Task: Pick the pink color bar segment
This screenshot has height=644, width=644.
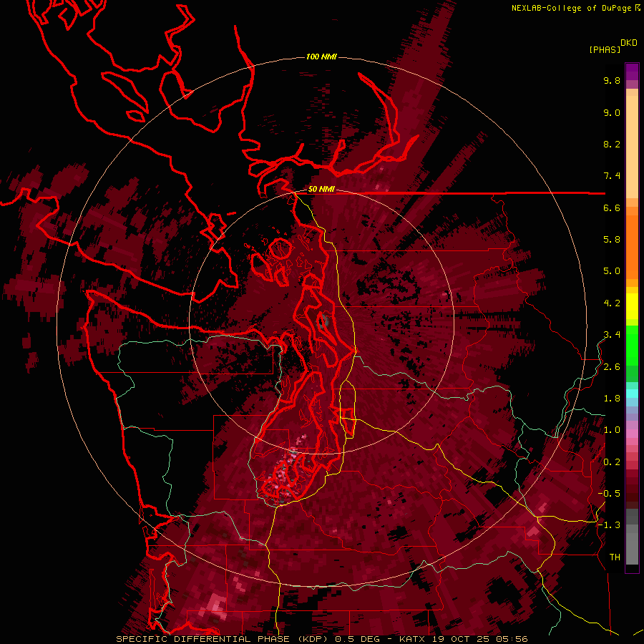Action: (632, 434)
